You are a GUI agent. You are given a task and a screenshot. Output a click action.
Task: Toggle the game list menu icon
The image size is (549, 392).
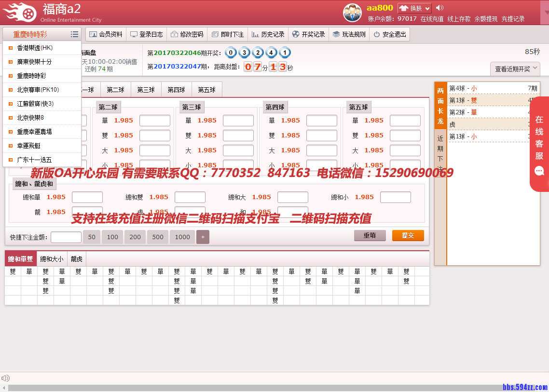tap(74, 34)
